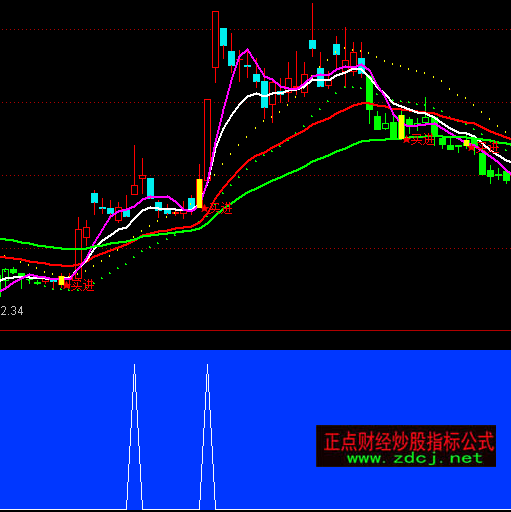Click the cyan candle under the highest upper wick
Viewport: 511px width, 512px height.
point(312,44)
